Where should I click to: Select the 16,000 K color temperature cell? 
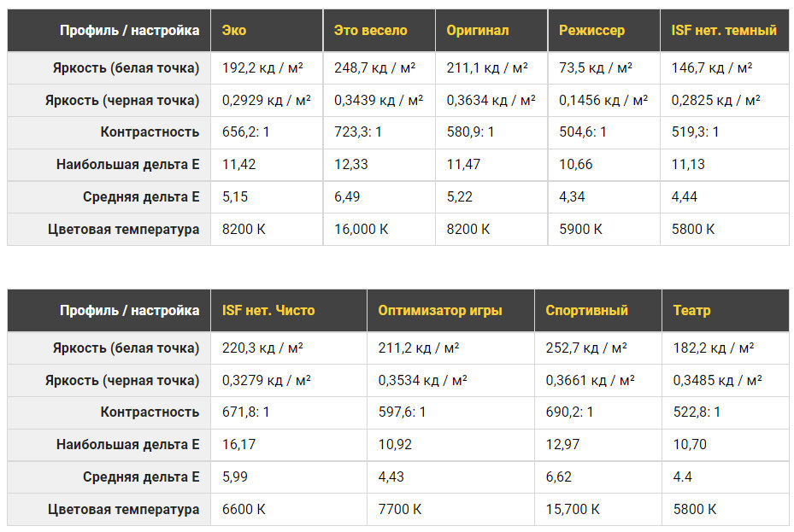(x=361, y=230)
